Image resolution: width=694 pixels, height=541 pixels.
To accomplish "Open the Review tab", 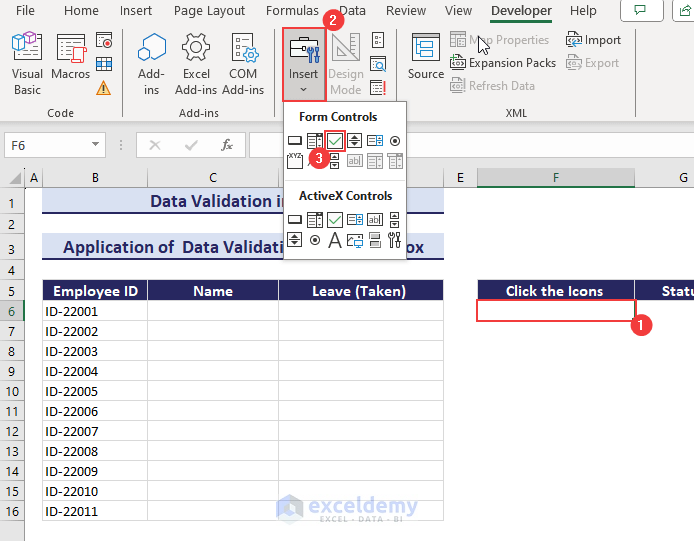I will click(406, 11).
